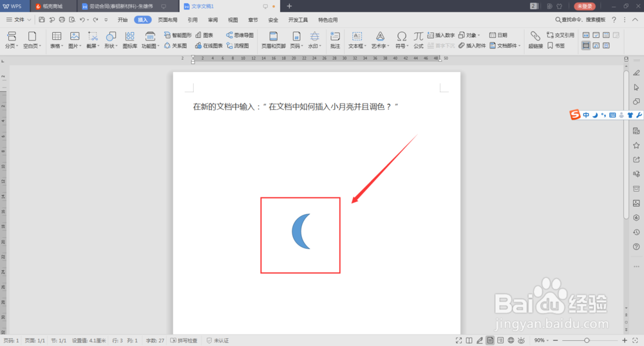Click the Redo arrow icon
Viewport: 644px width, 346px height.
click(96, 20)
